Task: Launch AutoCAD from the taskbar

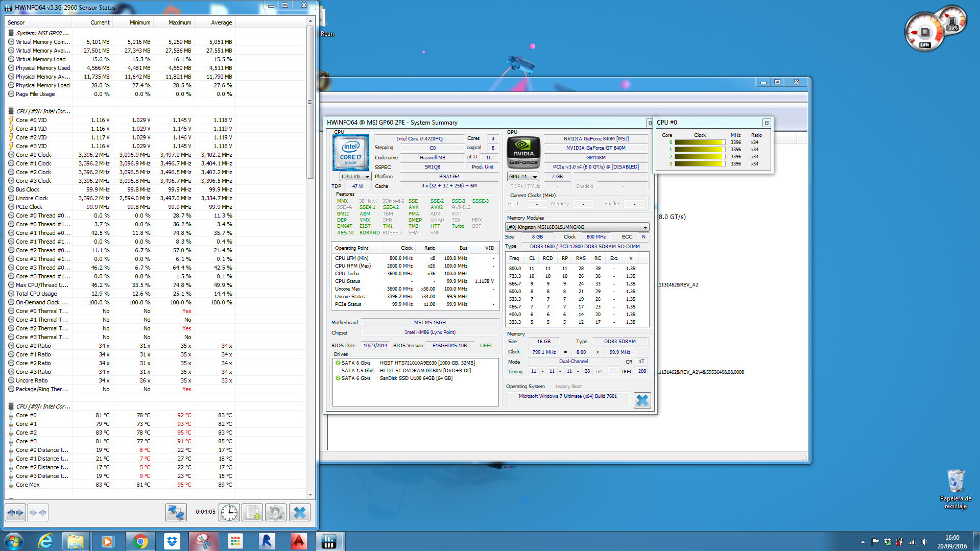Action: point(298,541)
